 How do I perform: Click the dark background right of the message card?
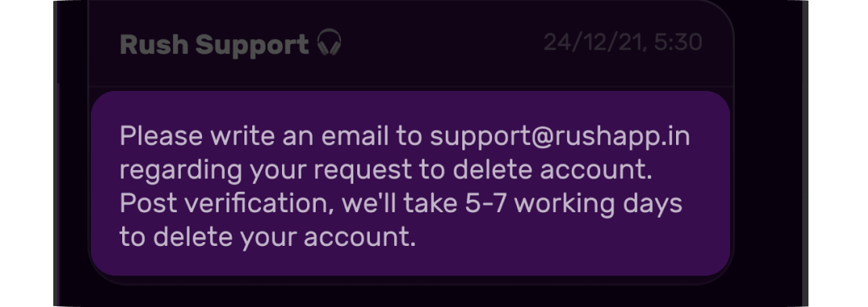769,166
